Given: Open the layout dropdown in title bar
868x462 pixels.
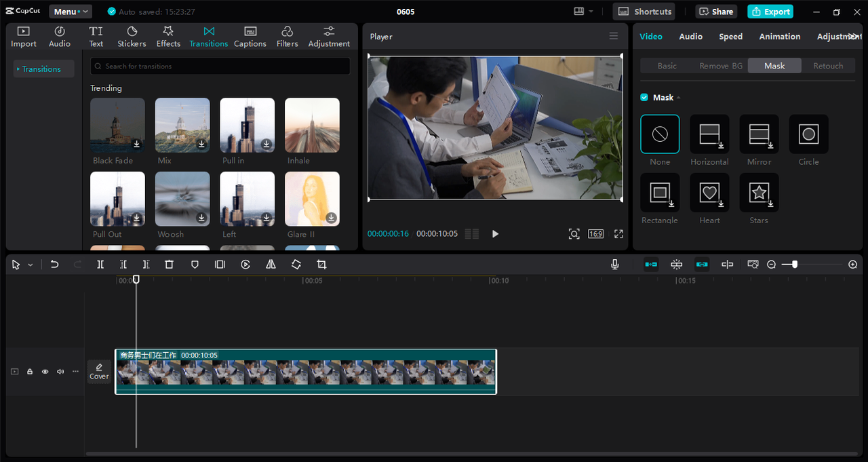Looking at the screenshot, I should click(x=583, y=12).
